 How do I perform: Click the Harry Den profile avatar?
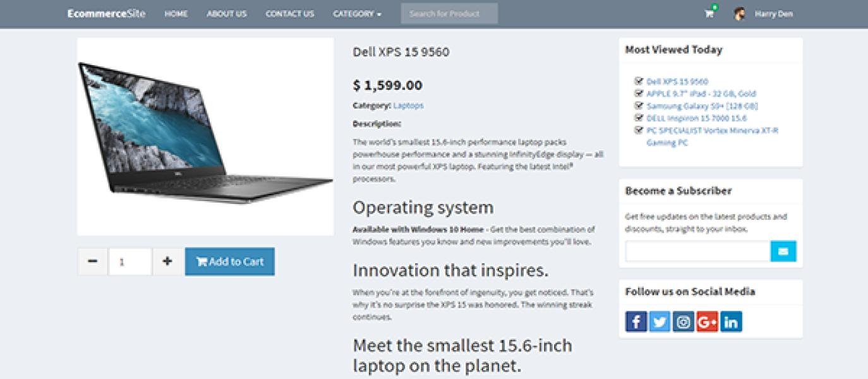tap(738, 13)
